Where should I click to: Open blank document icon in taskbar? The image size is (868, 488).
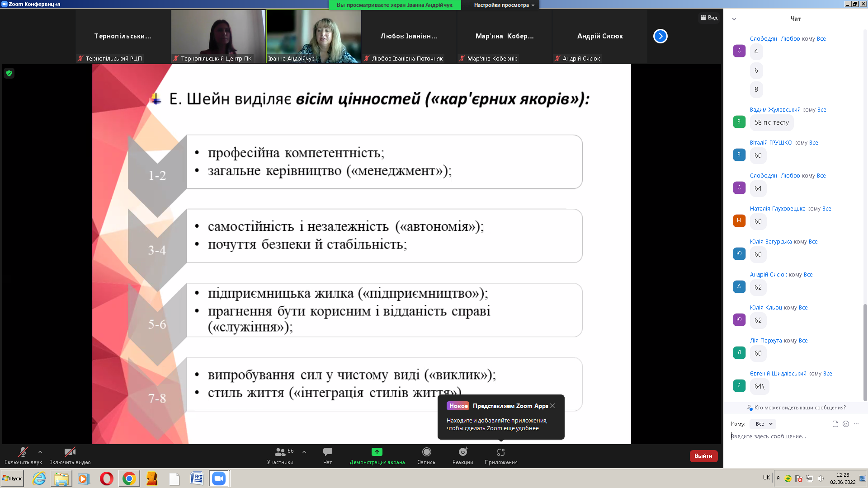coord(174,479)
